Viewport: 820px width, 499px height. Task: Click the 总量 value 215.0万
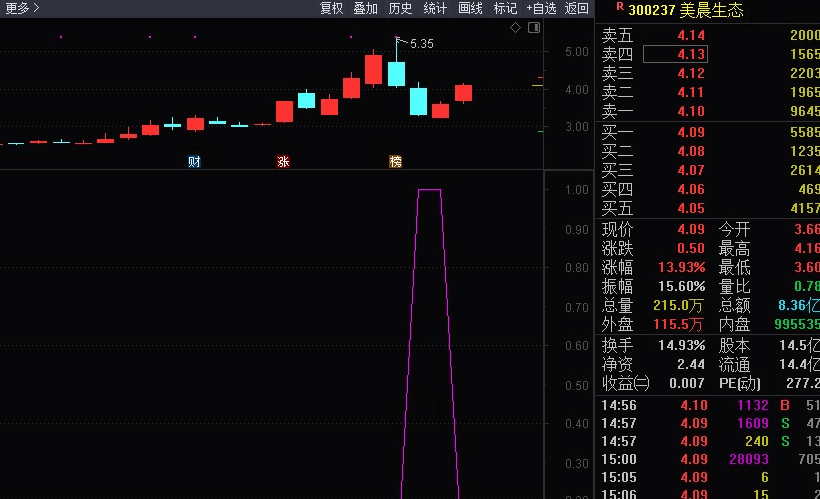point(678,305)
